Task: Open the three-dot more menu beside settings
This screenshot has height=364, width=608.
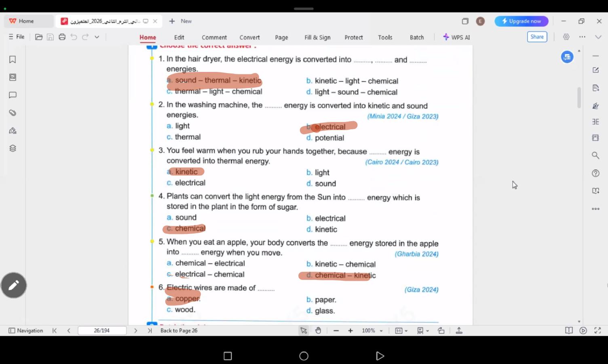Action: point(582,37)
